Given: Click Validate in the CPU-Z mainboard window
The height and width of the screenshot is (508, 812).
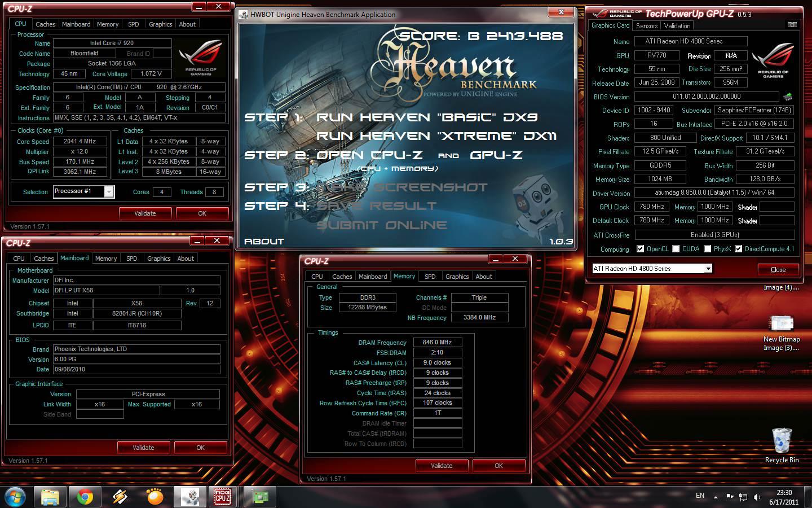Looking at the screenshot, I should (x=143, y=448).
